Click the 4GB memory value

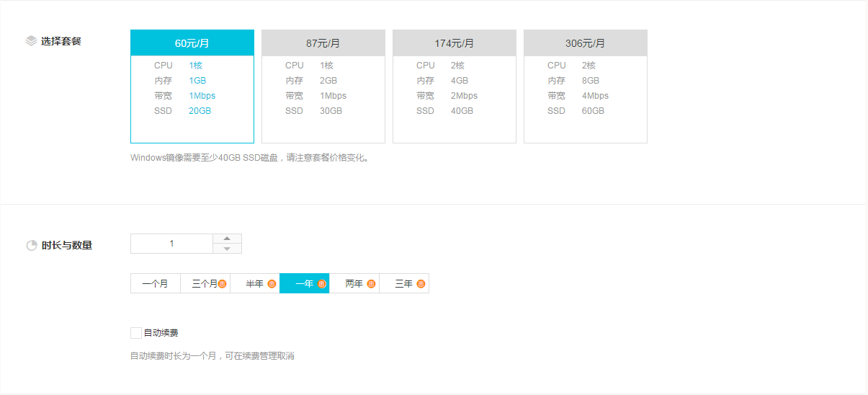tap(460, 81)
